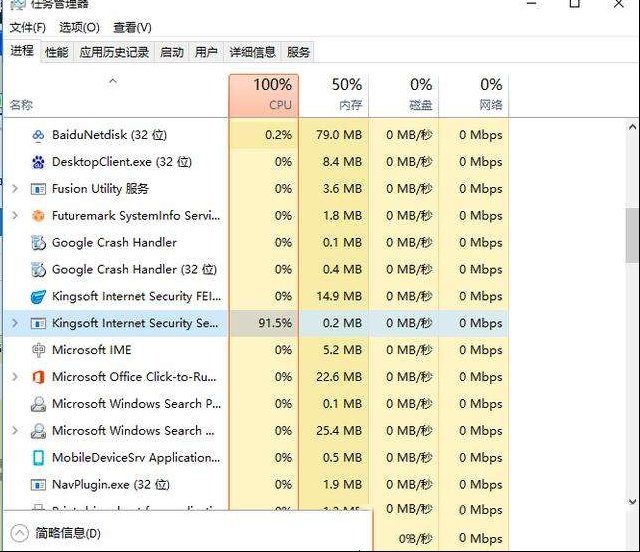Sort by the 内存 column header
The image size is (640, 552).
pyautogui.click(x=334, y=96)
